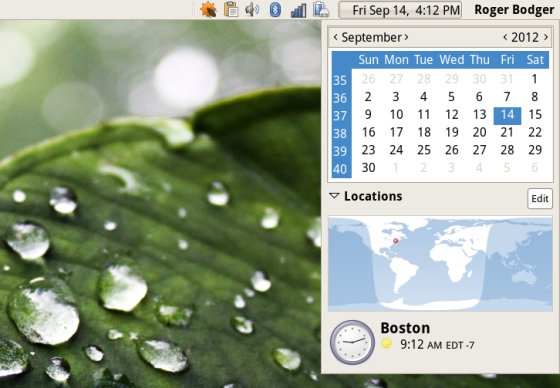Screen dimensions: 560x388
Task: Select September 7 in calendar
Action: point(507,97)
